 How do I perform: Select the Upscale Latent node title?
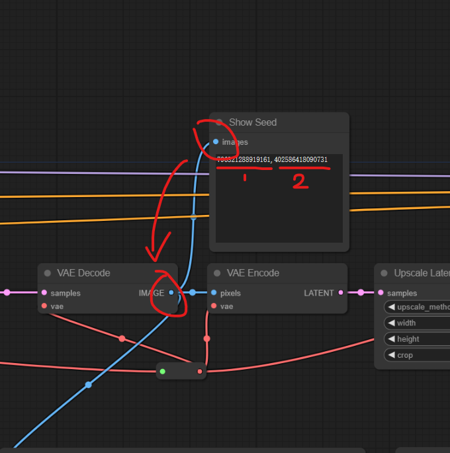coord(422,273)
